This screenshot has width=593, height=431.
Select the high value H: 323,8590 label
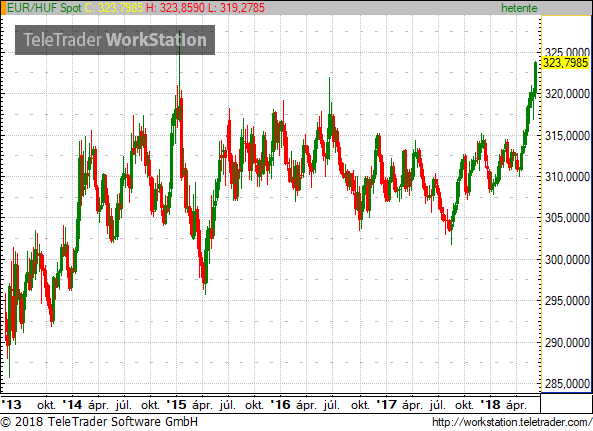175,8
